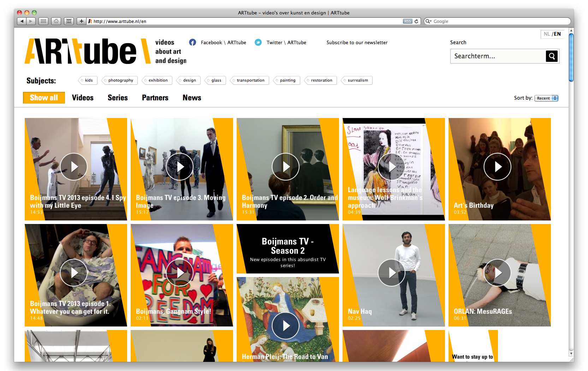Switch to the Videos tab

click(83, 98)
